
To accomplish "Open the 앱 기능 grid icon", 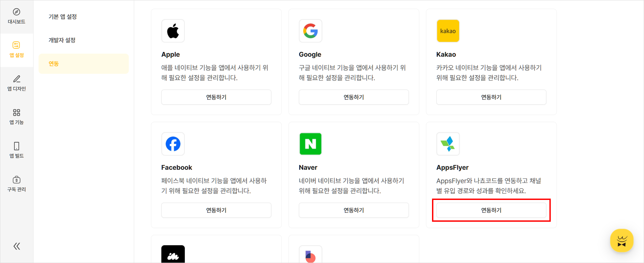I will [16, 112].
